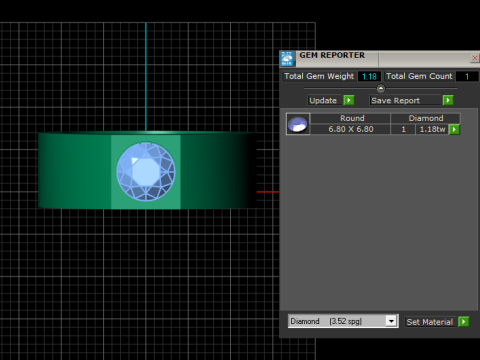Select the round blue gem in the viewport
480x360 pixels.
coord(146,172)
